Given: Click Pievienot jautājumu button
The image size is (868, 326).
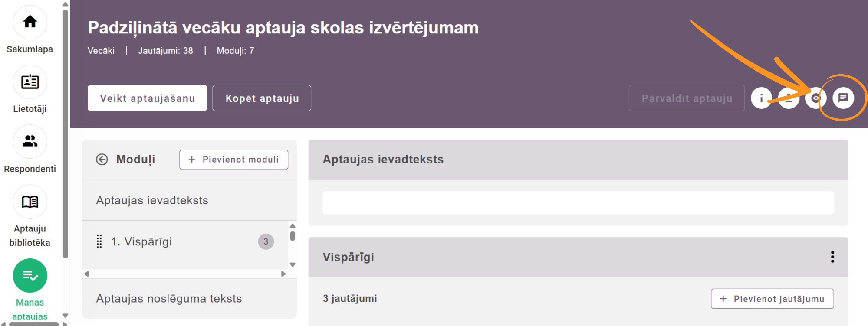Looking at the screenshot, I should pos(772,299).
